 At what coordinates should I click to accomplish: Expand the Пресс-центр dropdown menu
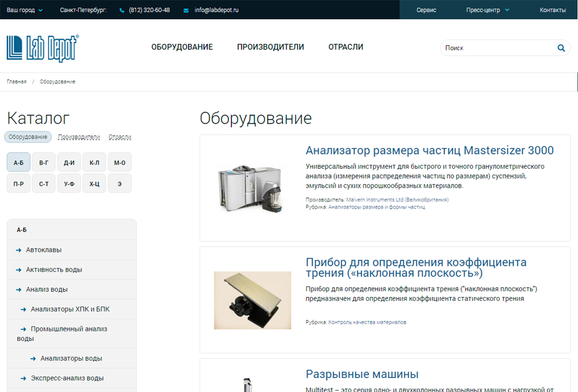tap(488, 10)
